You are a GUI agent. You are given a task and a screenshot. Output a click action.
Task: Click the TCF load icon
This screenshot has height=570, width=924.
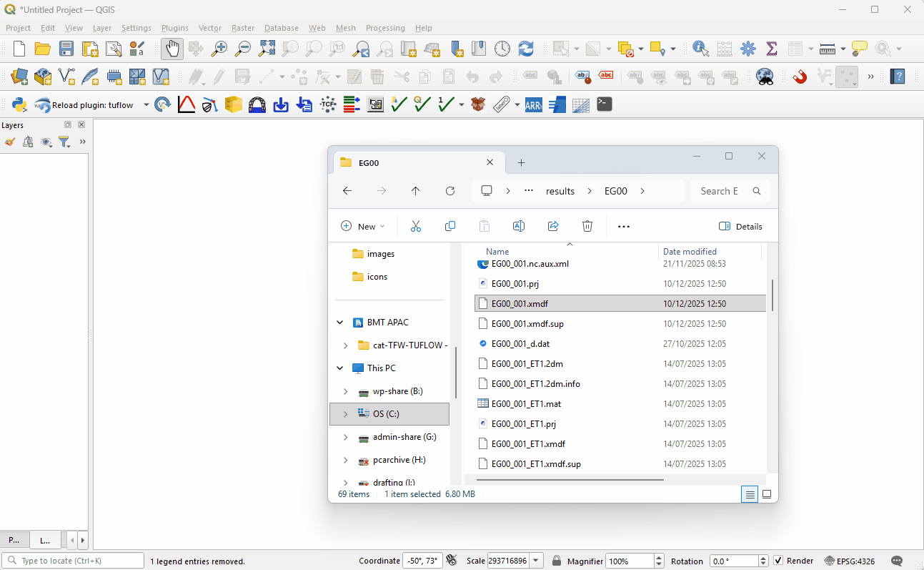pos(328,105)
